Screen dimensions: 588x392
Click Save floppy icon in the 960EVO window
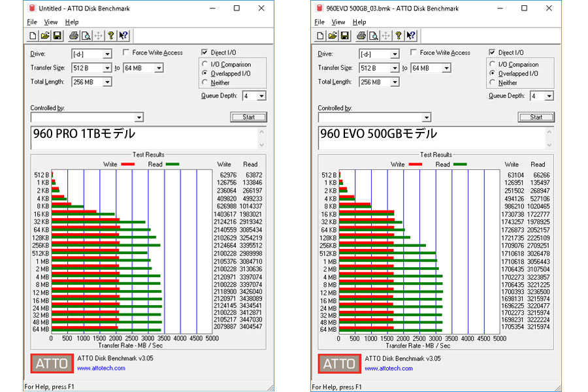[x=344, y=35]
